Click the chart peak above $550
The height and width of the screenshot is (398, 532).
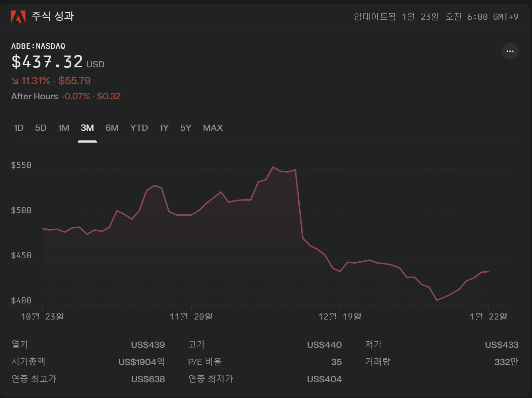(273, 167)
